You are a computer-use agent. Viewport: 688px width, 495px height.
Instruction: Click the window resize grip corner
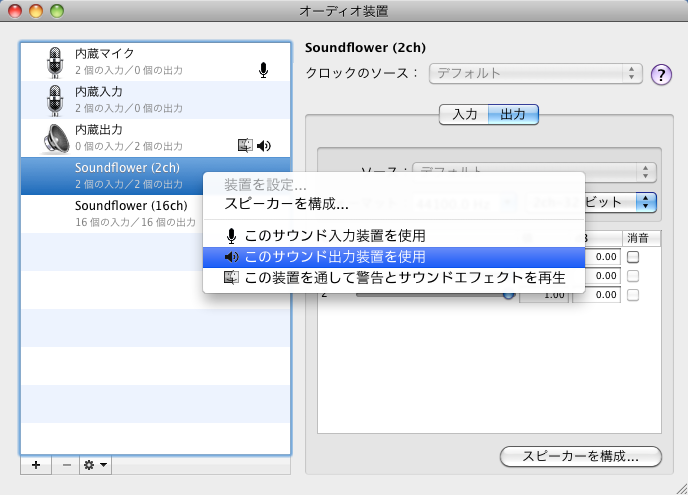681,488
